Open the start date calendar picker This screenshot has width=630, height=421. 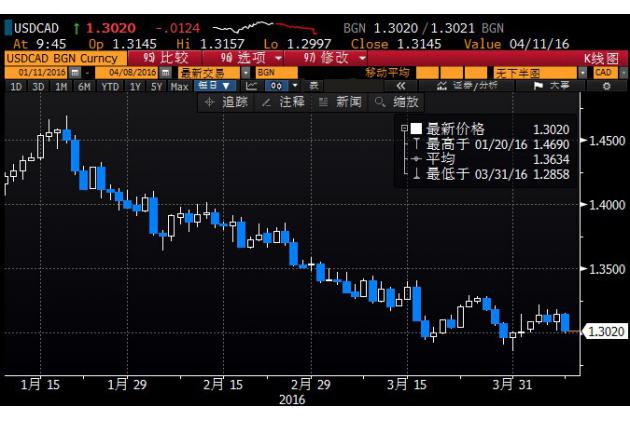click(75, 73)
